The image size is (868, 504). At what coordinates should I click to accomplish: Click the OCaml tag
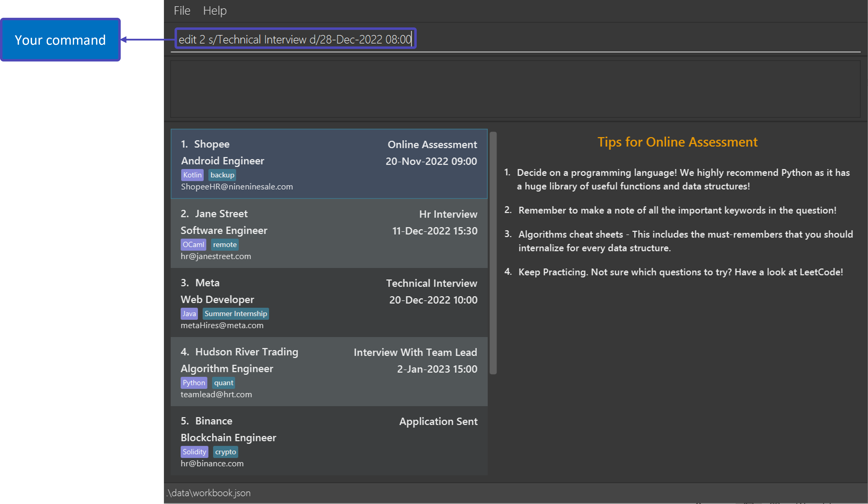[x=193, y=245]
